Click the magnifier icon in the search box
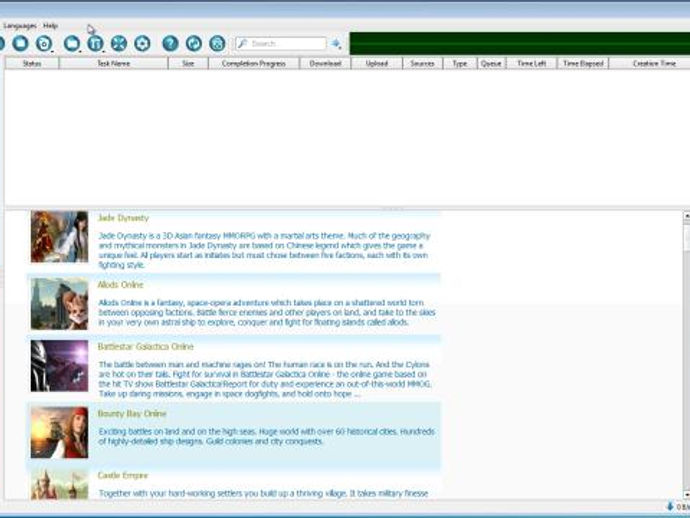 tap(242, 43)
